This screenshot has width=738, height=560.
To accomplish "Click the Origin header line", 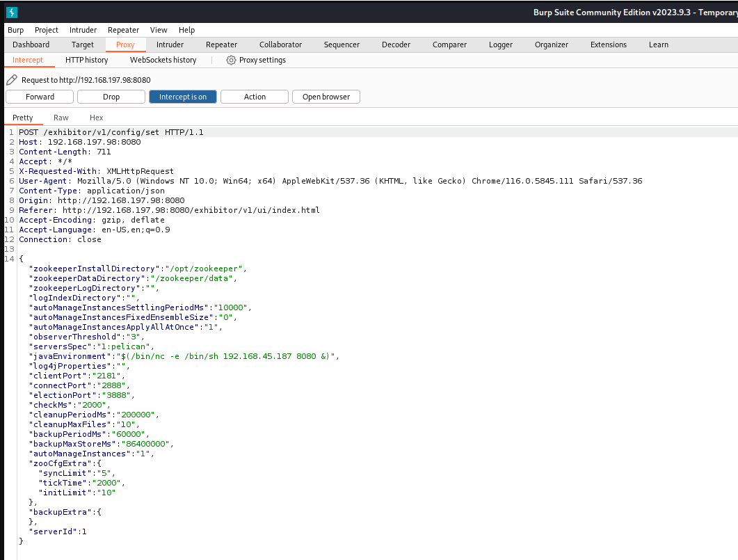I will (102, 200).
